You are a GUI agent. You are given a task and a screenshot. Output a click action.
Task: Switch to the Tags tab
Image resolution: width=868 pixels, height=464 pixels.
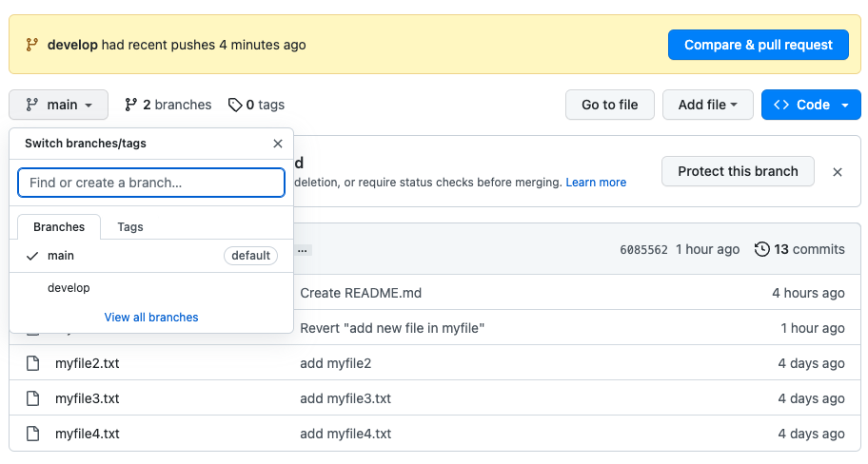click(x=130, y=227)
